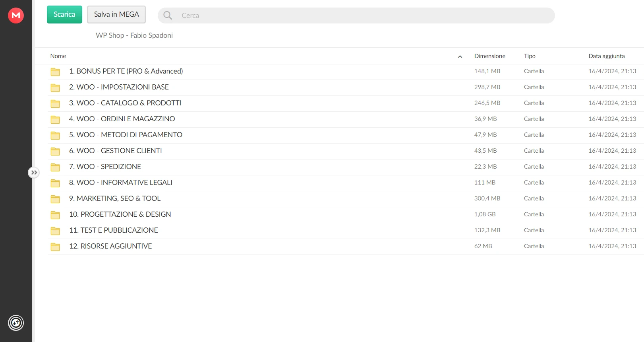Viewport: 644px width, 342px height.
Task: Click the '36,9 MB' size value
Action: (485, 119)
